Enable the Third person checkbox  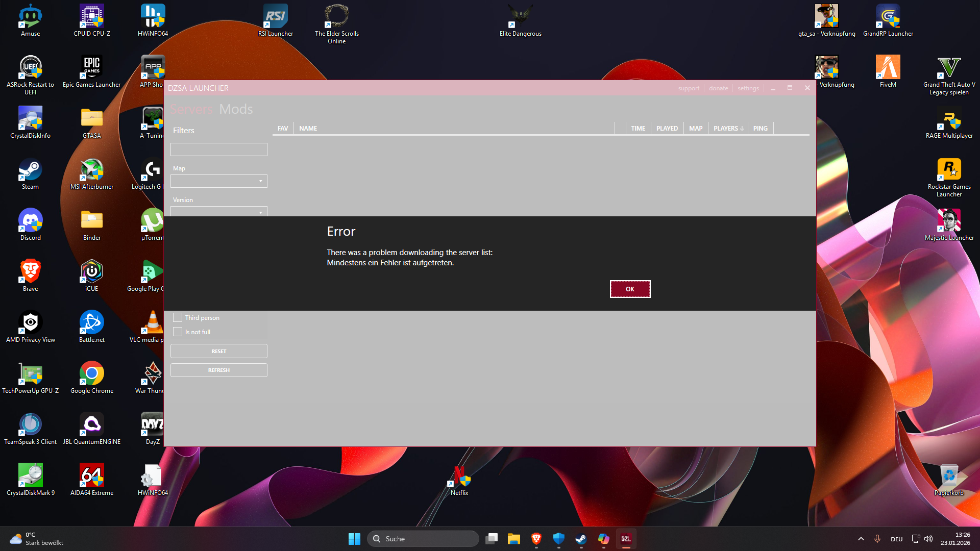[x=178, y=317]
